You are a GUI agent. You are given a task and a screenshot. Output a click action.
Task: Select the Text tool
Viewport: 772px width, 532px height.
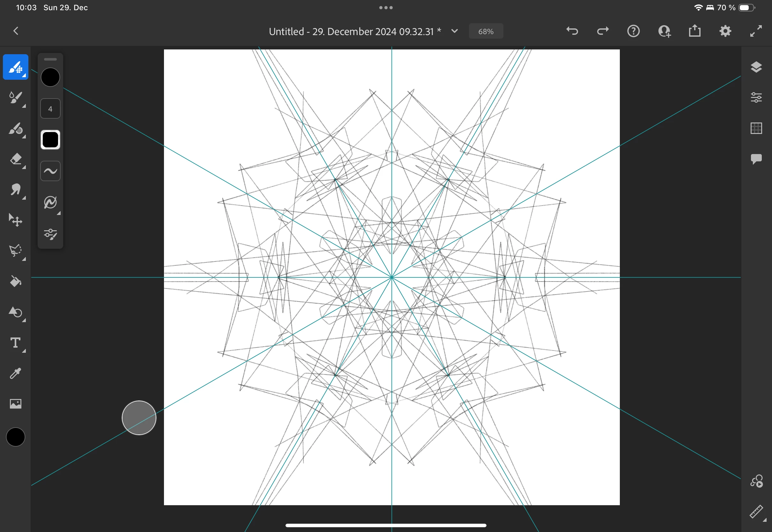click(x=15, y=343)
